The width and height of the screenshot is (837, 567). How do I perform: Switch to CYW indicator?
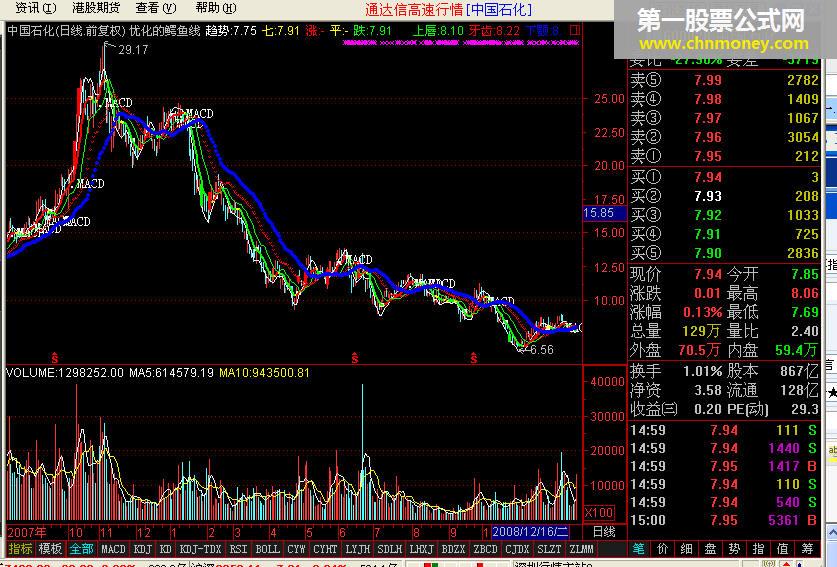pyautogui.click(x=296, y=549)
